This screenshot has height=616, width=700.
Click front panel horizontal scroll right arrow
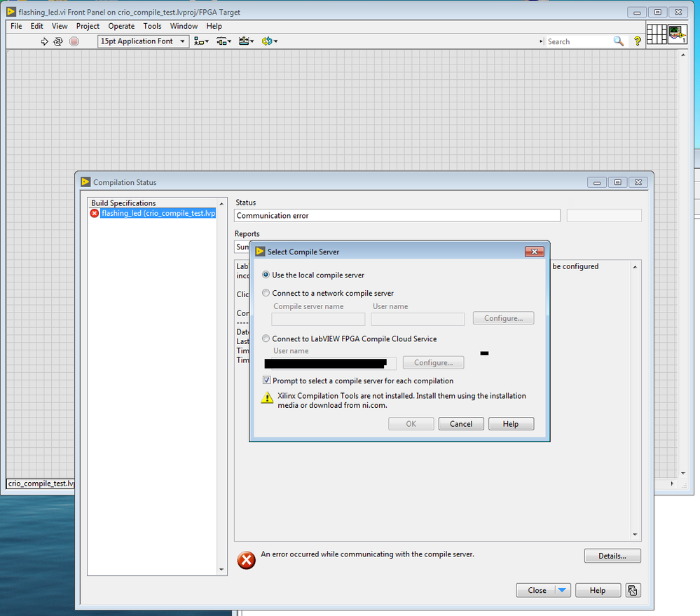(x=672, y=484)
